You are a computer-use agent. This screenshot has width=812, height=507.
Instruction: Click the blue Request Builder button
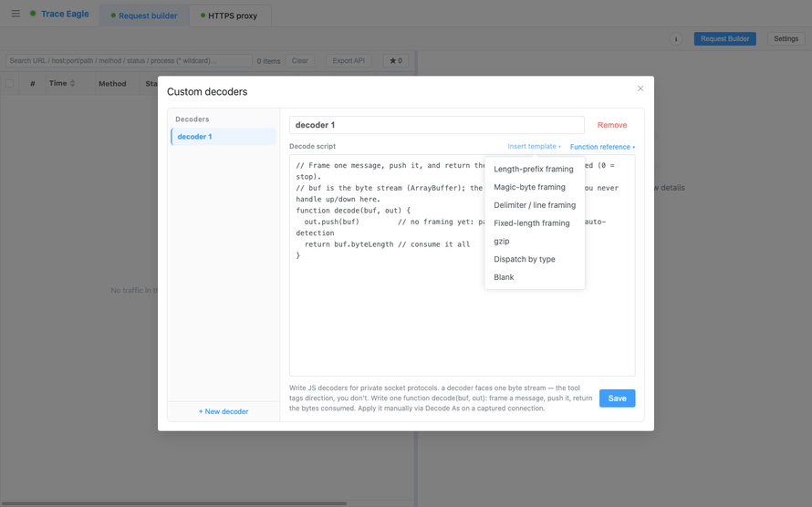[724, 39]
